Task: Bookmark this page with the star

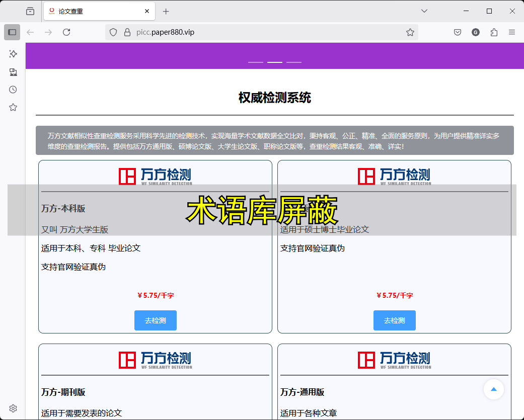Action: click(x=410, y=32)
